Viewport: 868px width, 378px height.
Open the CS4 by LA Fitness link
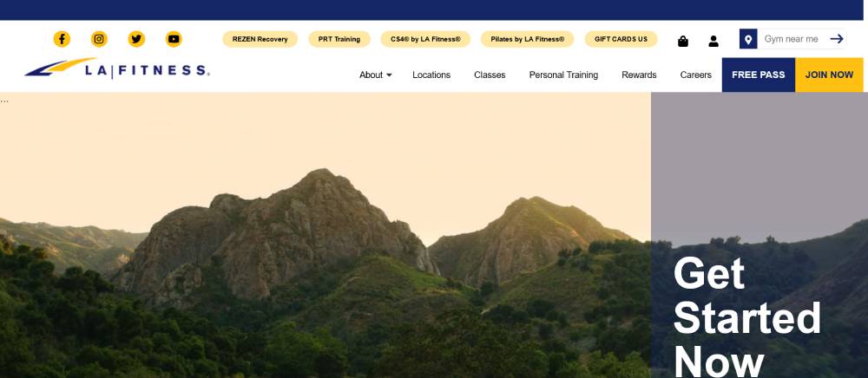pyautogui.click(x=425, y=39)
